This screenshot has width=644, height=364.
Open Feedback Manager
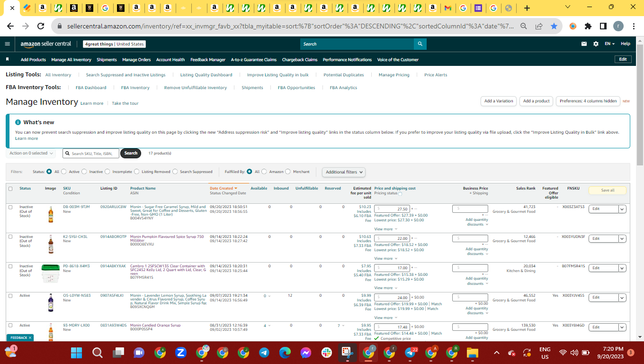208,60
